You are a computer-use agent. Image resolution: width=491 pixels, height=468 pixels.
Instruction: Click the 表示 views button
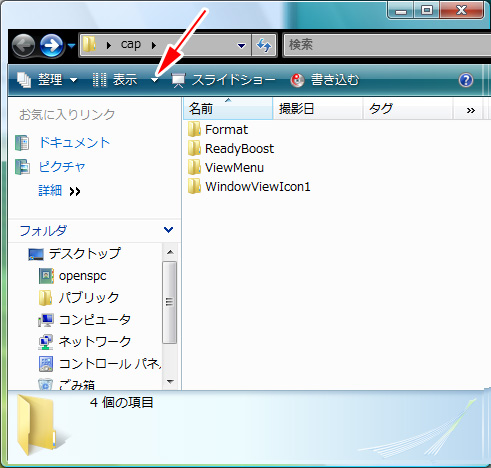point(115,80)
